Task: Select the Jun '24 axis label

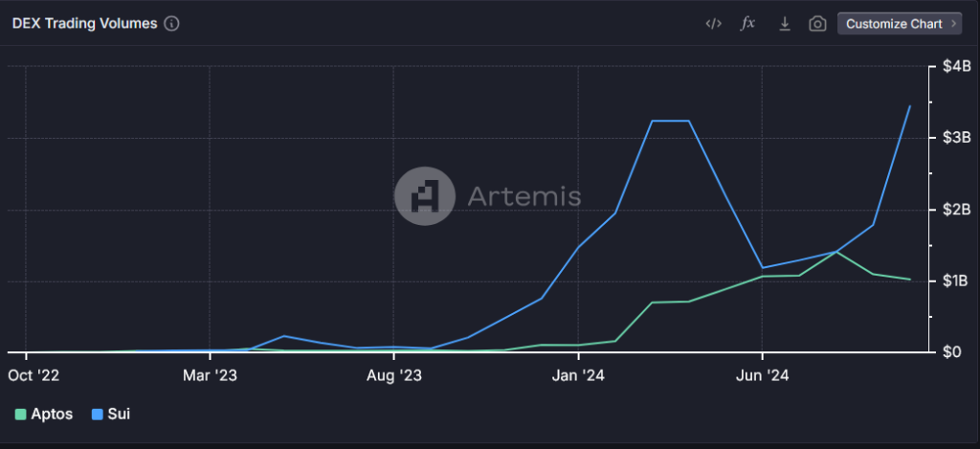Action: click(x=762, y=376)
